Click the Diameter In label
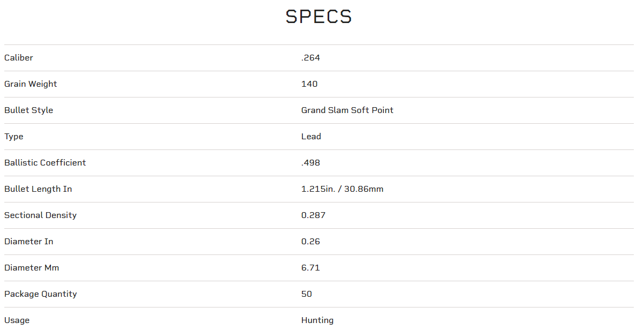The image size is (644, 330). [x=29, y=242]
